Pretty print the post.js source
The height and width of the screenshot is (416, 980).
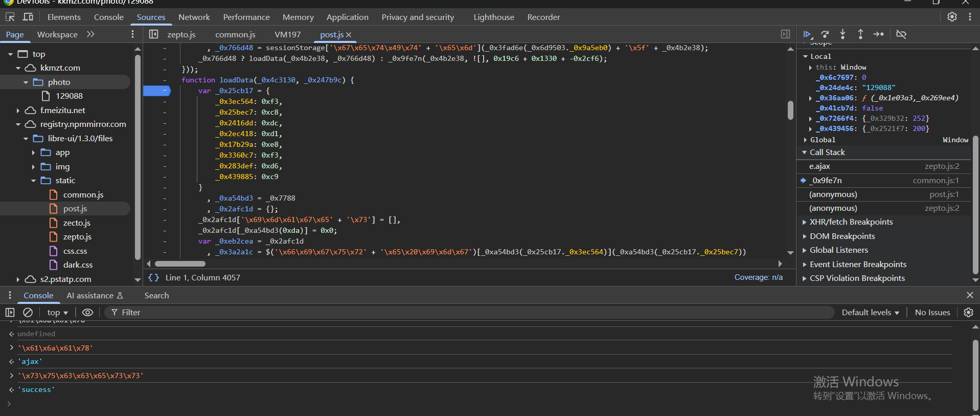(x=153, y=277)
